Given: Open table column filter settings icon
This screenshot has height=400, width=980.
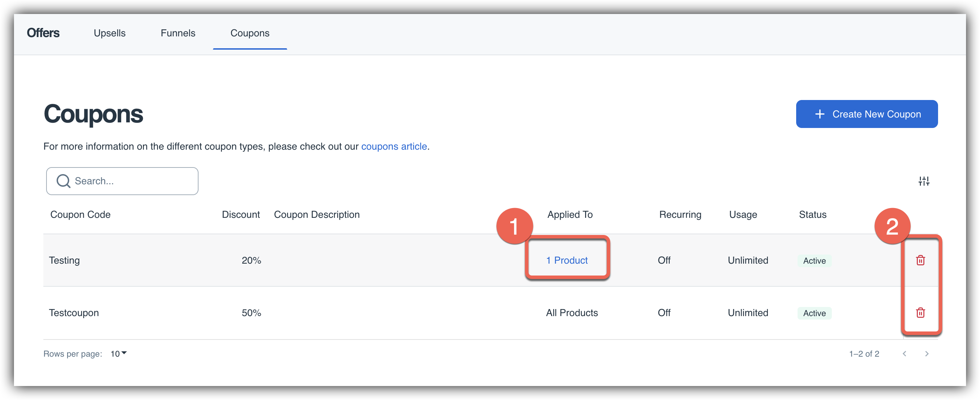Looking at the screenshot, I should coord(924,181).
